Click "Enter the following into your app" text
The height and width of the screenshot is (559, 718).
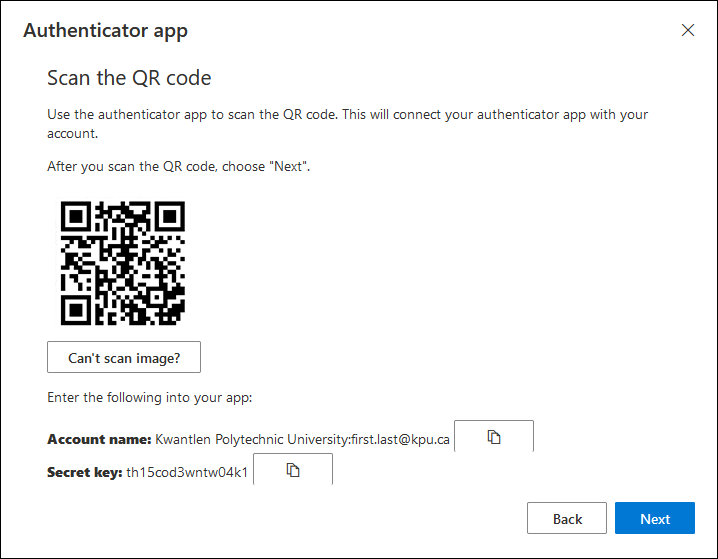pos(149,397)
